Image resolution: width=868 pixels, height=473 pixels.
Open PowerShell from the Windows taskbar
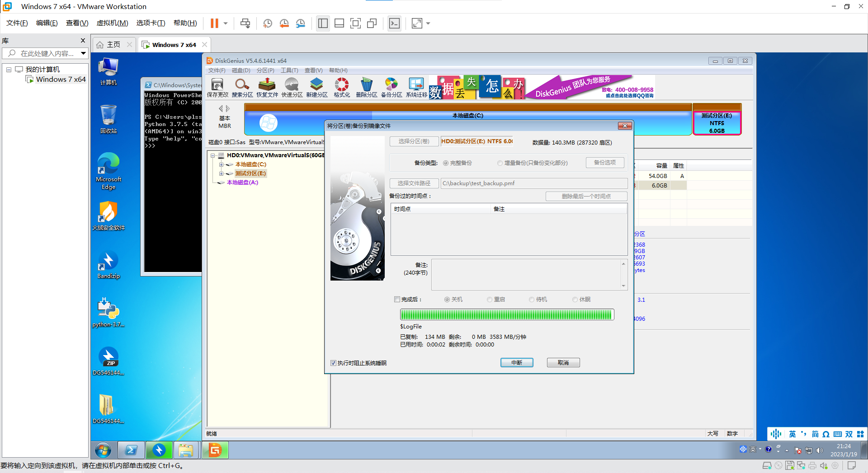point(131,450)
